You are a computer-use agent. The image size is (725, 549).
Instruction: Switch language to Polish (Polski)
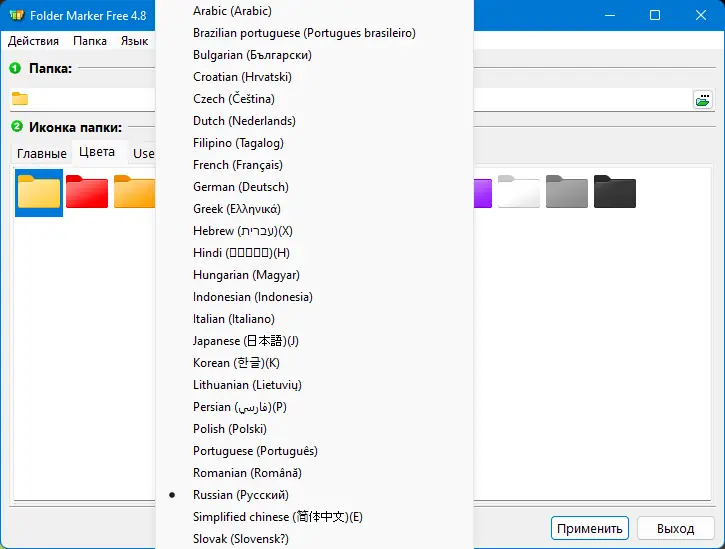tap(314, 429)
